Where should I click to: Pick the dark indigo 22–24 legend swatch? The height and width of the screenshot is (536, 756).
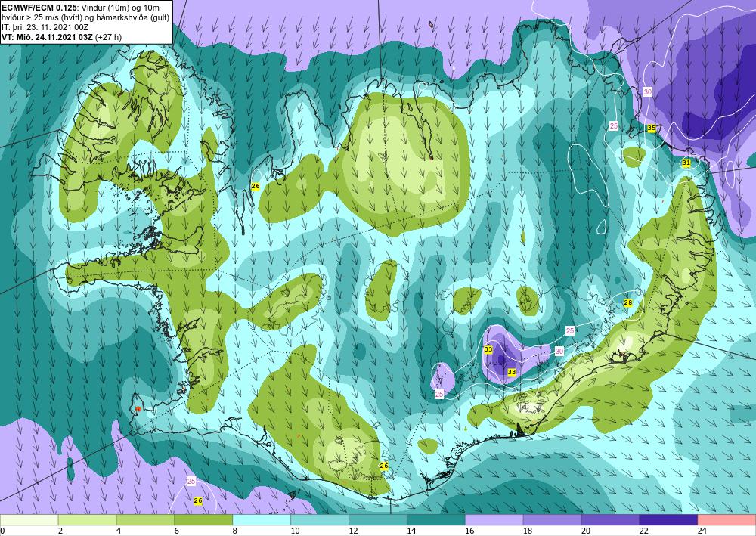(x=668, y=520)
